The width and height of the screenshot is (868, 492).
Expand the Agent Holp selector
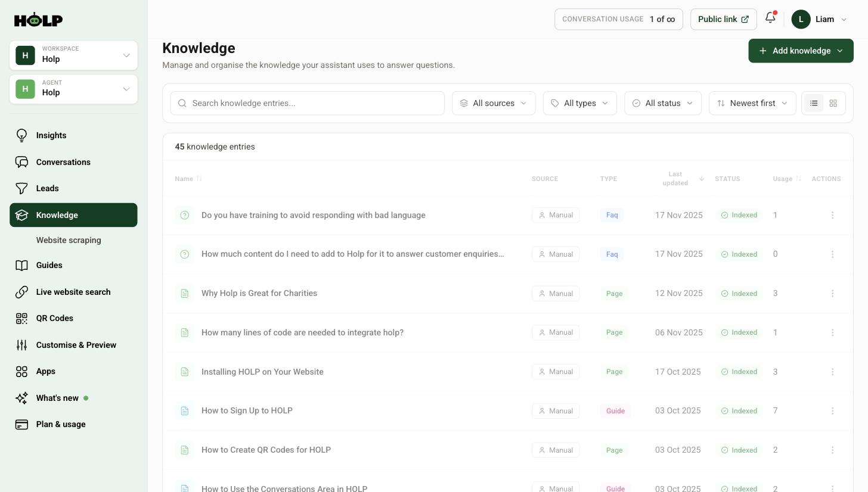point(73,89)
